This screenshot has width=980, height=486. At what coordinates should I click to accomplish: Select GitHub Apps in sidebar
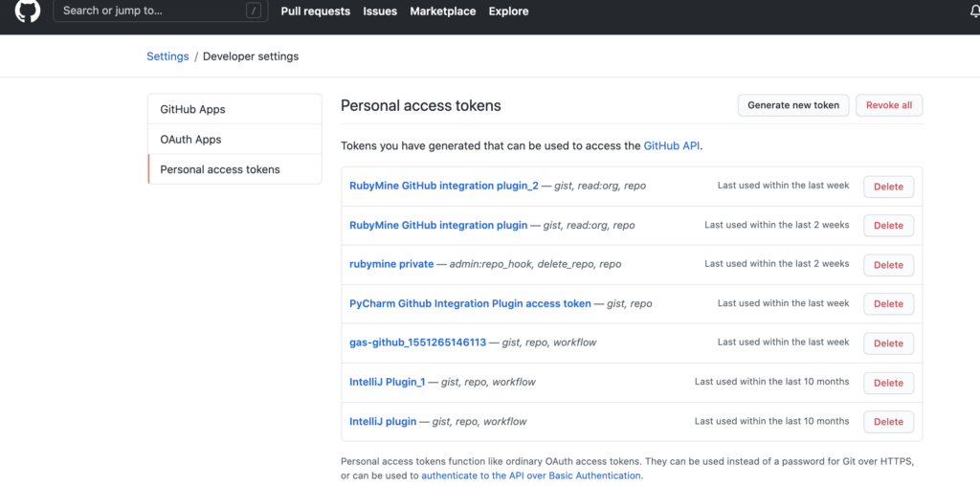pos(235,109)
